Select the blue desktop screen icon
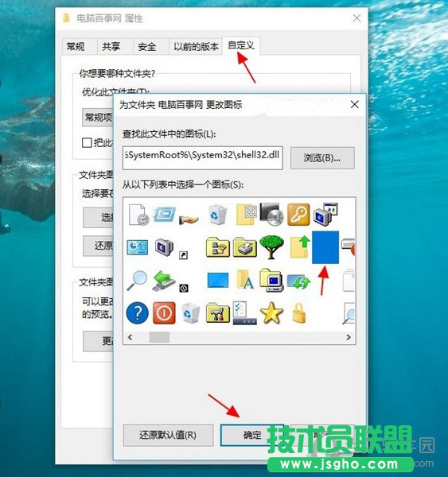The width and height of the screenshot is (448, 477). [218, 280]
